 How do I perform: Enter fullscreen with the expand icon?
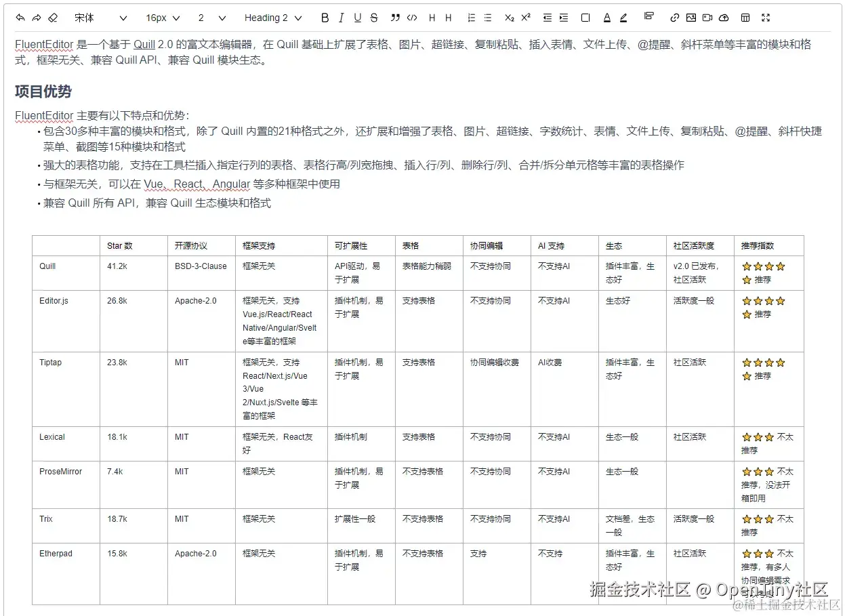(x=766, y=18)
